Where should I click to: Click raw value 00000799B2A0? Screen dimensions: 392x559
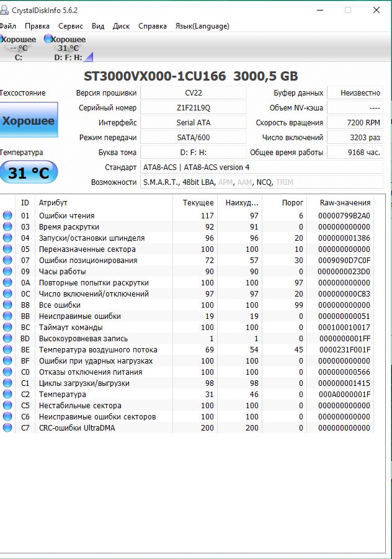click(x=344, y=216)
